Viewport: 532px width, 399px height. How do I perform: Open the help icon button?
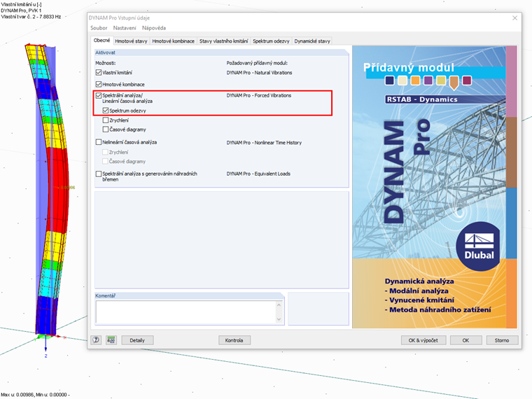(x=96, y=340)
